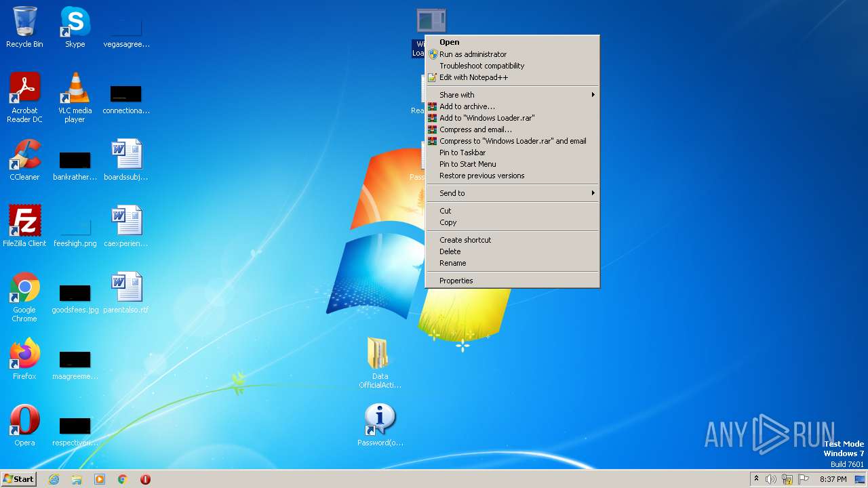This screenshot has width=868, height=488.
Task: Open the red Opera taskbar icon
Action: [145, 479]
